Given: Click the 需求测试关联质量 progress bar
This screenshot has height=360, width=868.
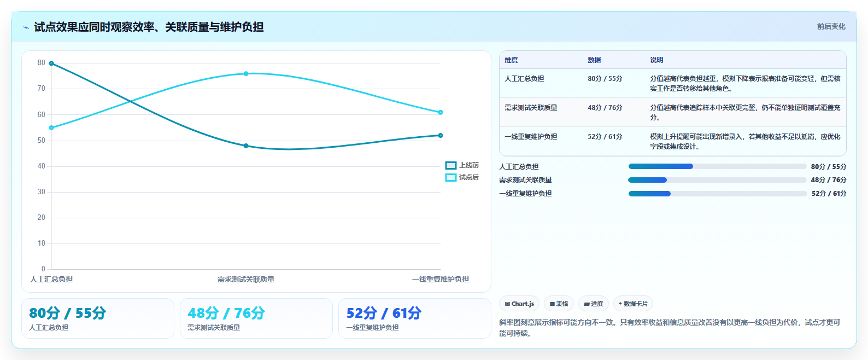Looking at the screenshot, I should [717, 180].
